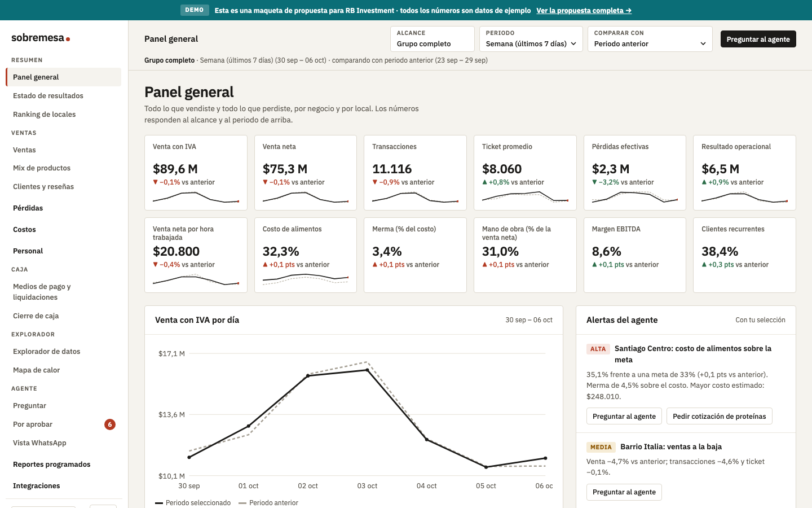Open the Resultado operacional card
Screen dimensions: 812x508
pyautogui.click(x=744, y=173)
